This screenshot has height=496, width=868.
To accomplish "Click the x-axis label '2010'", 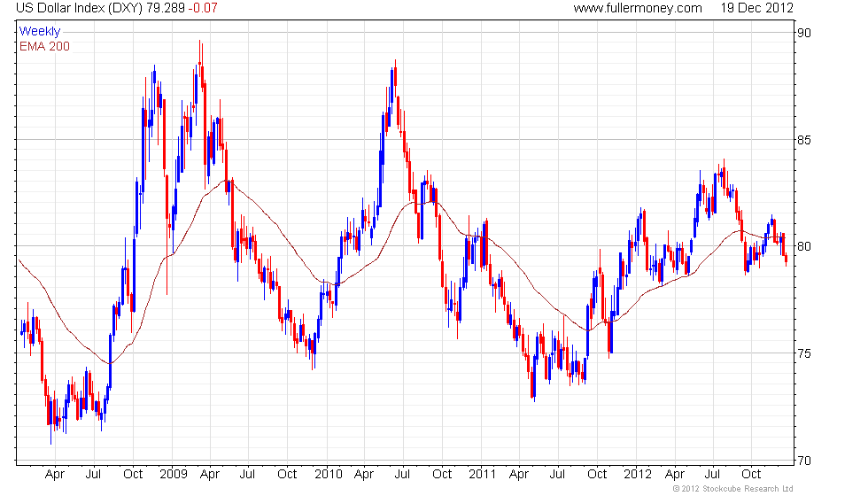I will tap(329, 475).
